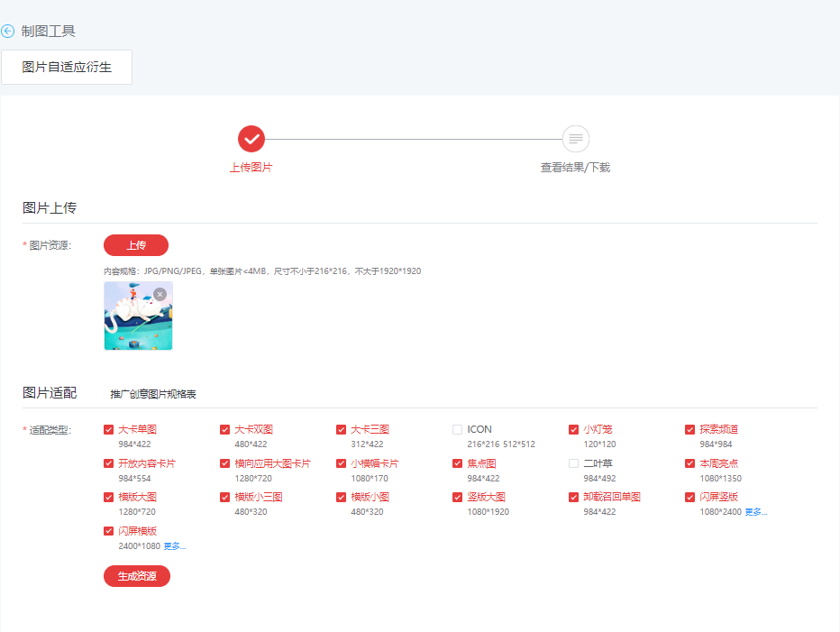Image resolution: width=840 pixels, height=632 pixels.
Task: Expand 更多 under 闪屏竖版 sizes
Action: pyautogui.click(x=755, y=512)
